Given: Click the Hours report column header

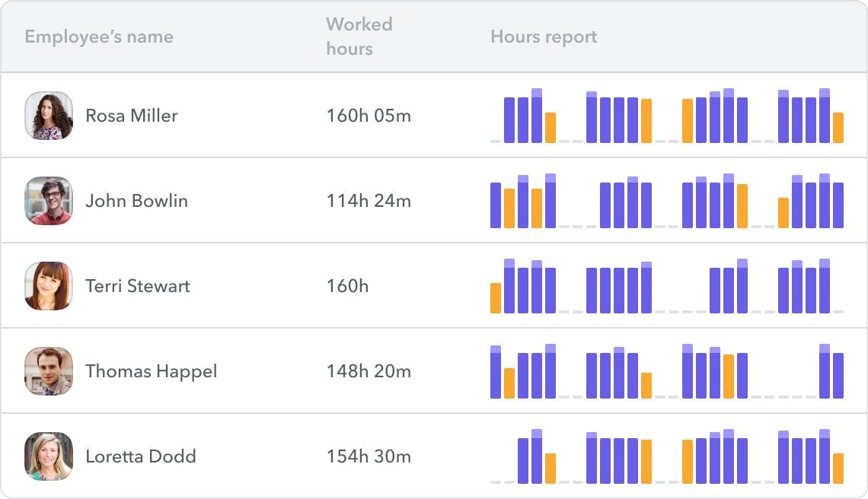Looking at the screenshot, I should 544,36.
